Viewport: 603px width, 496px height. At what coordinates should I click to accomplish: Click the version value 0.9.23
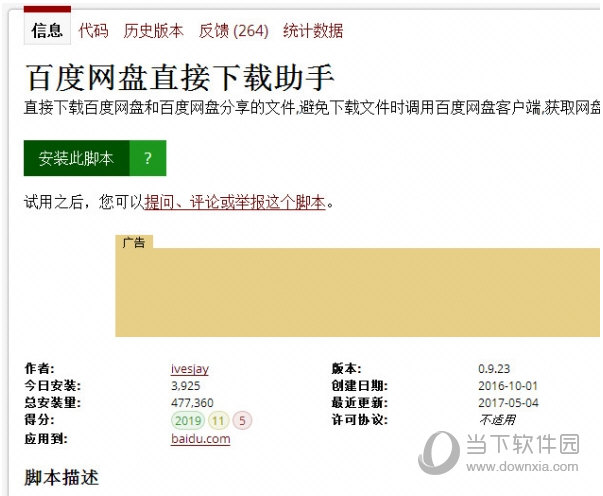pos(494,369)
